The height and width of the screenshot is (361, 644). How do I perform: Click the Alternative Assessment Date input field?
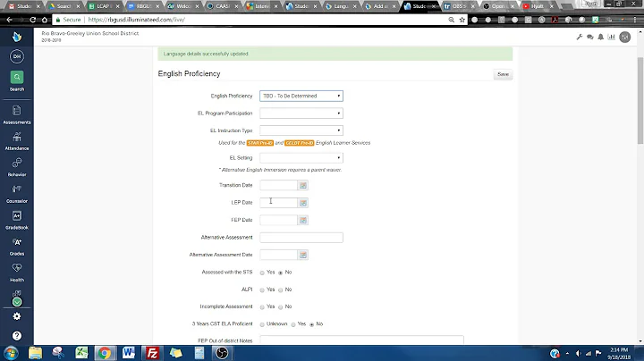click(x=278, y=255)
